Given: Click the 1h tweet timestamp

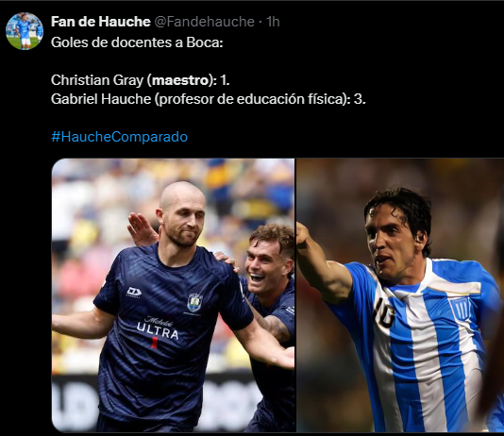Looking at the screenshot, I should point(273,22).
